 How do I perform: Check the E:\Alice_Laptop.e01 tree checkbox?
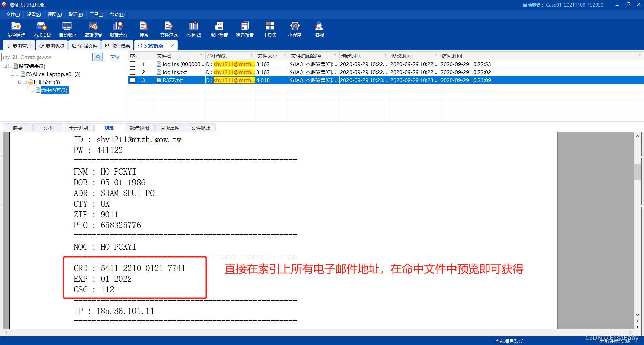18,74
